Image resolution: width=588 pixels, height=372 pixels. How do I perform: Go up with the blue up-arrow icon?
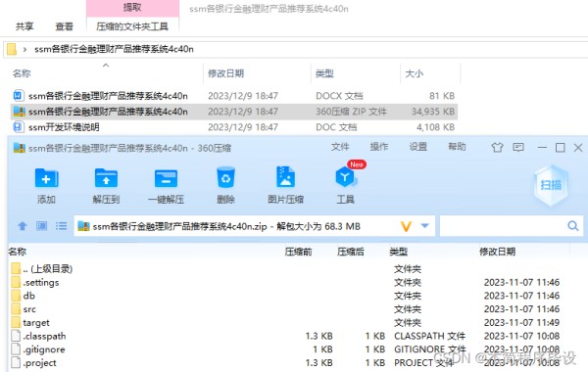click(23, 226)
